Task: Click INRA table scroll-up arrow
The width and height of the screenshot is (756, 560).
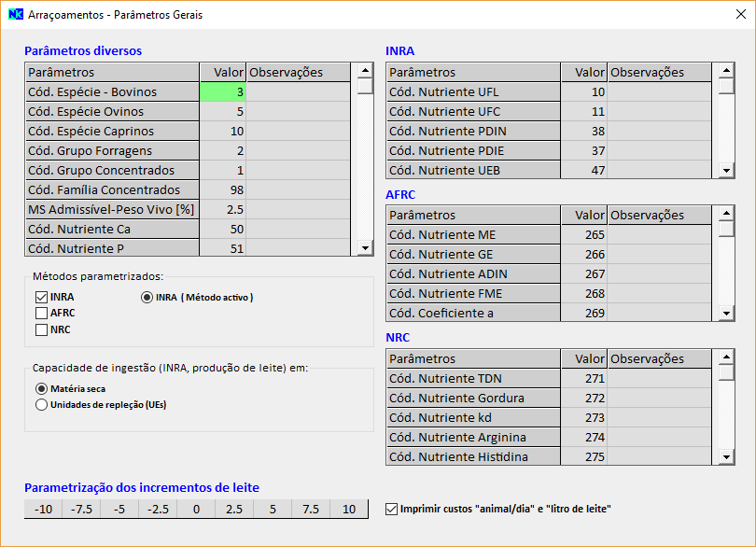Action: click(x=726, y=71)
